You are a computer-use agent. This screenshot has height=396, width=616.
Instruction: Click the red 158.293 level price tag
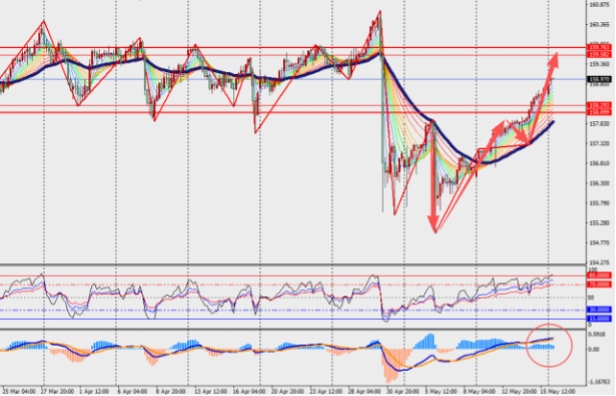[599, 105]
